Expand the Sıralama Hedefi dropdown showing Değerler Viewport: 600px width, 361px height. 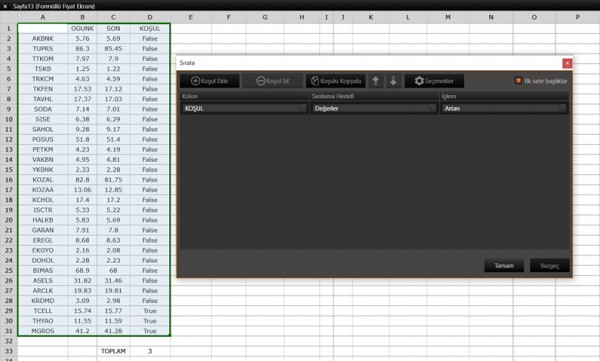point(374,108)
